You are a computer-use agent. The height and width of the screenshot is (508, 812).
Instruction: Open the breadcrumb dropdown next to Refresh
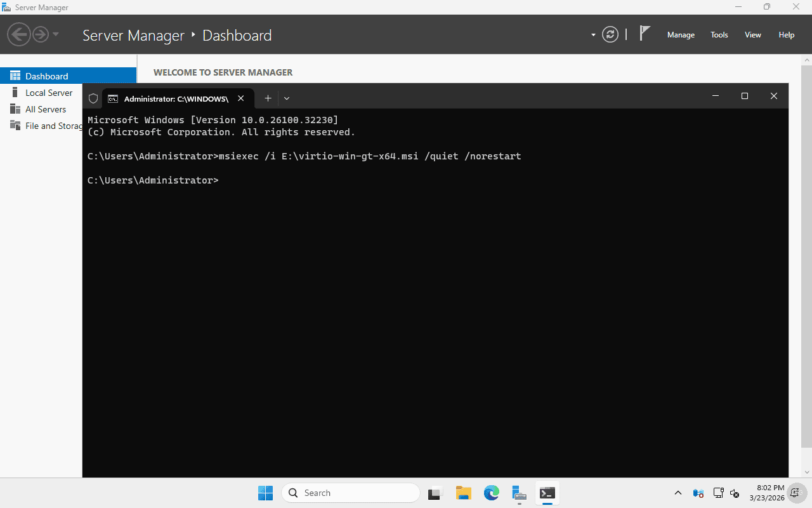click(x=593, y=35)
